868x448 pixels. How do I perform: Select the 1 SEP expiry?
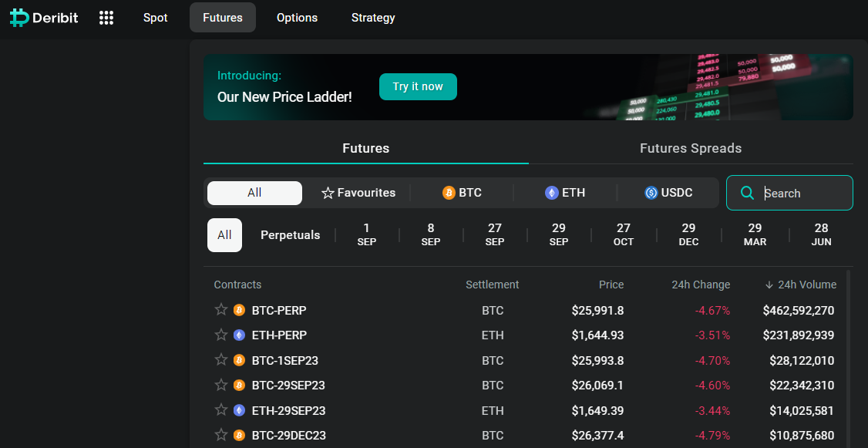click(x=367, y=235)
